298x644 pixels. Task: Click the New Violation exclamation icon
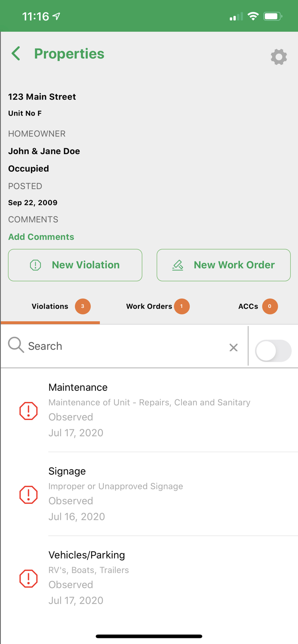pos(34,265)
